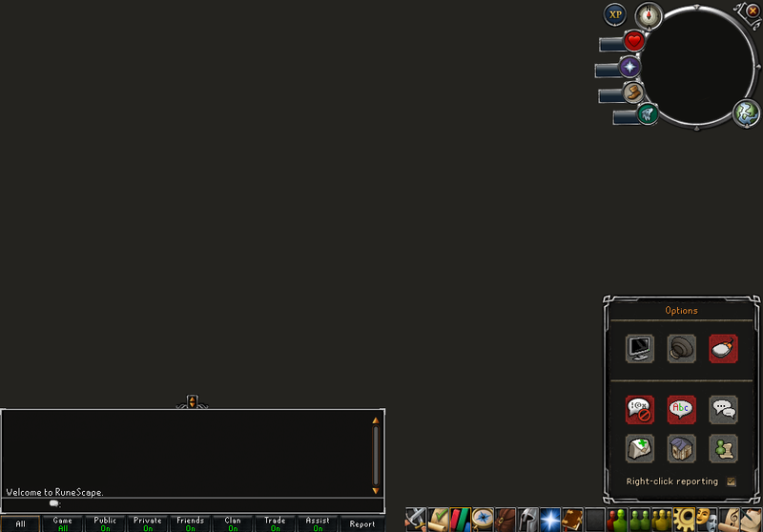
Task: Click the Public chat filter tab
Action: (105, 523)
